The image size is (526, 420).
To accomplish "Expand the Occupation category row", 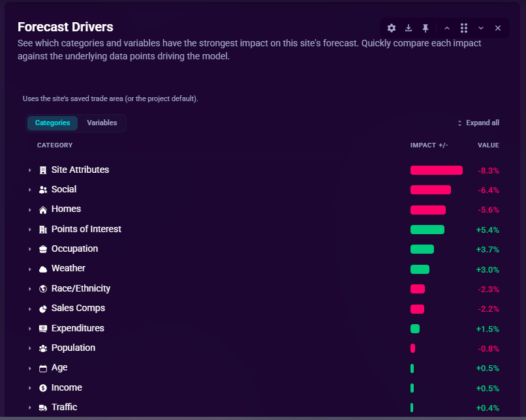I will pyautogui.click(x=30, y=249).
